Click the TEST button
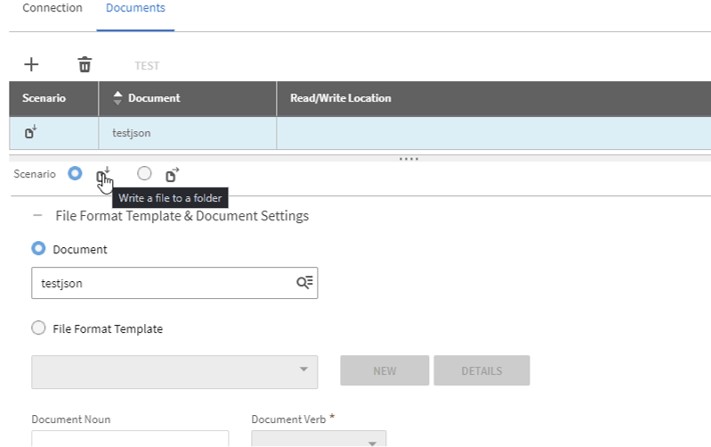The height and width of the screenshot is (447, 711). (x=147, y=66)
